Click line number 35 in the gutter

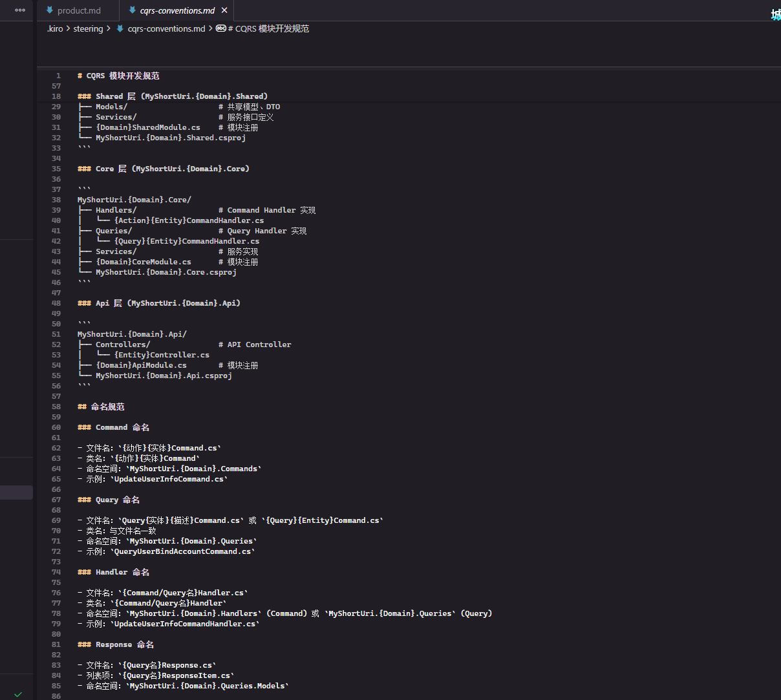click(x=56, y=169)
